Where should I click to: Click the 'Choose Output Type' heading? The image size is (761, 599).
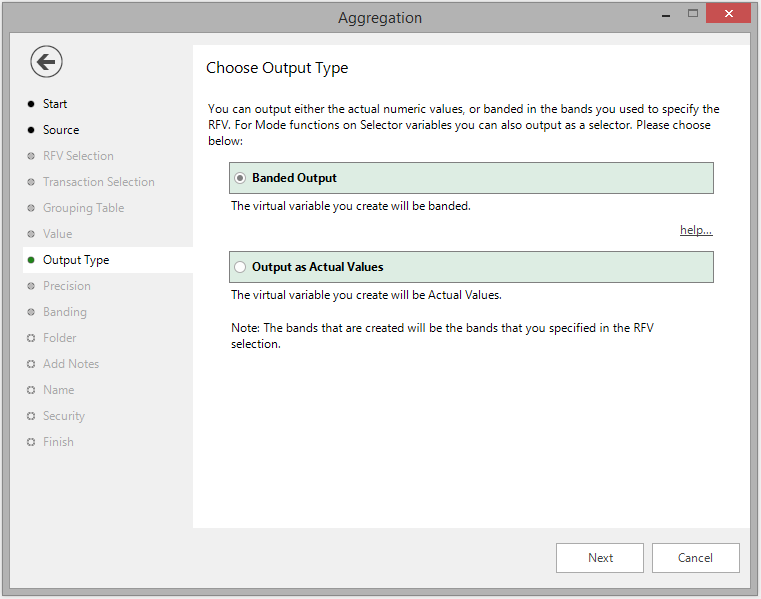tap(277, 68)
